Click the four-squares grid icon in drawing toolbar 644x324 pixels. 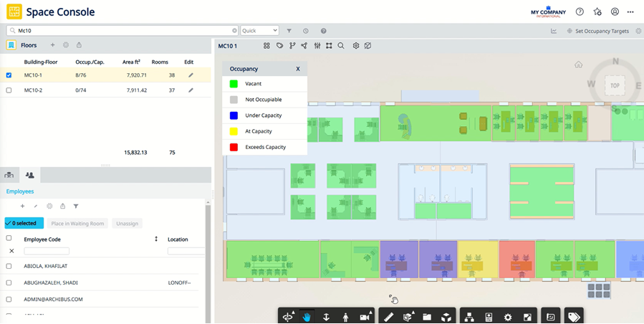click(x=266, y=46)
